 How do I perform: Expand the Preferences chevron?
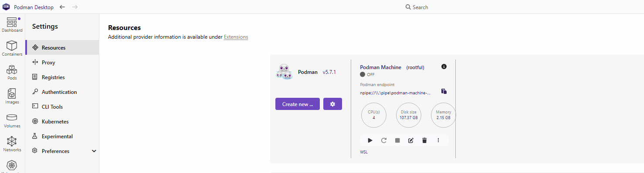pos(94,151)
